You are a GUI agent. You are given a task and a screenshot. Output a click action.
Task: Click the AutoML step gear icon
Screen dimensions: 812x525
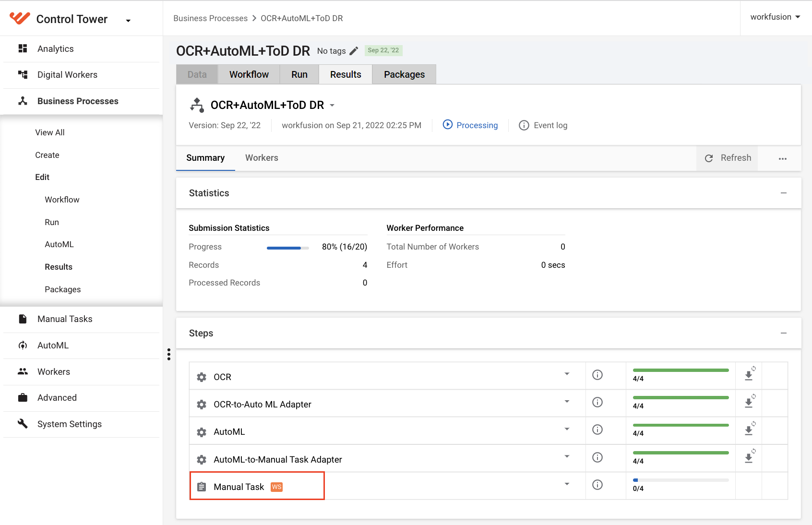pyautogui.click(x=202, y=432)
